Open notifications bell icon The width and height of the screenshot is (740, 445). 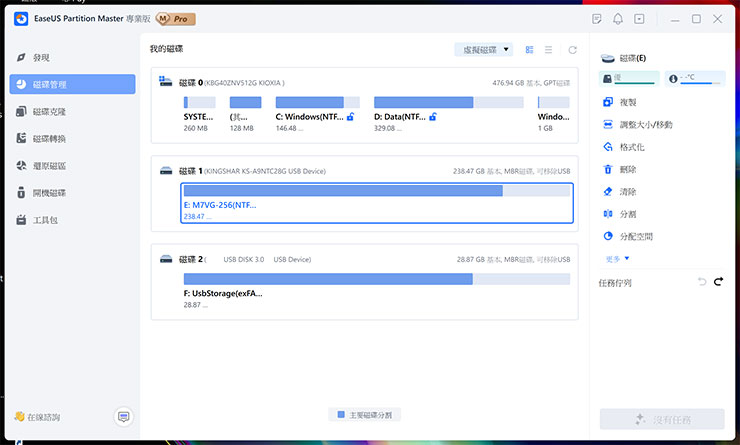coord(618,19)
